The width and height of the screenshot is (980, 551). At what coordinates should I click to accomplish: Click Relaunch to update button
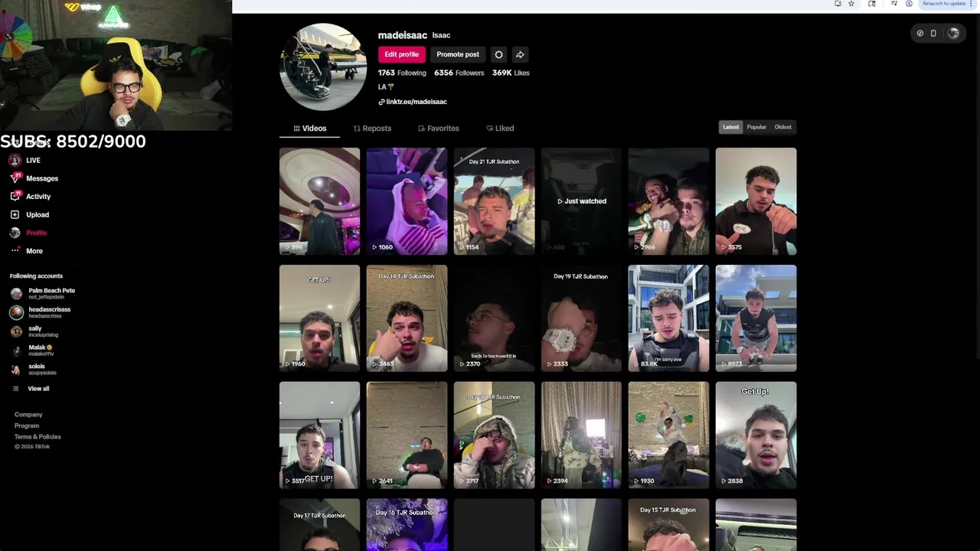pos(944,4)
